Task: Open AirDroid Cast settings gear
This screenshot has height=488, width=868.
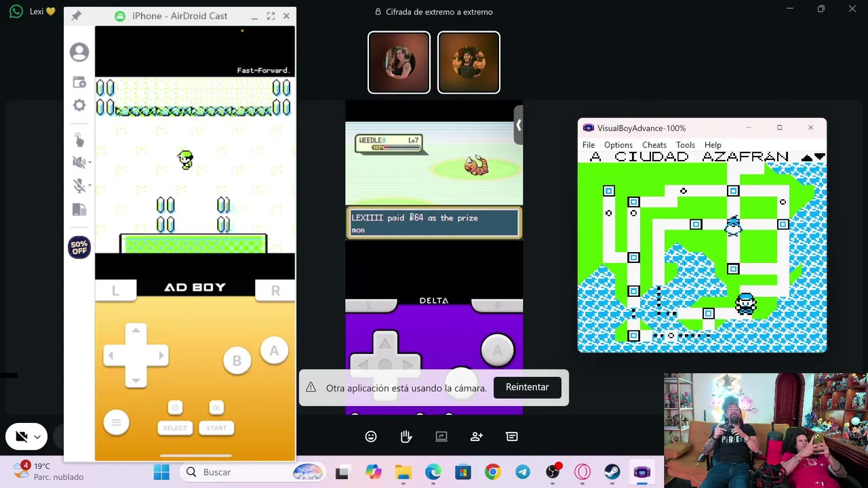Action: point(79,105)
